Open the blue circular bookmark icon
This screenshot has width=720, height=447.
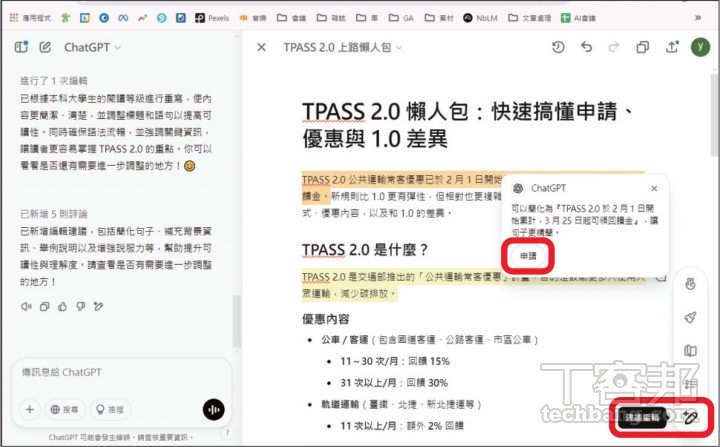104,18
